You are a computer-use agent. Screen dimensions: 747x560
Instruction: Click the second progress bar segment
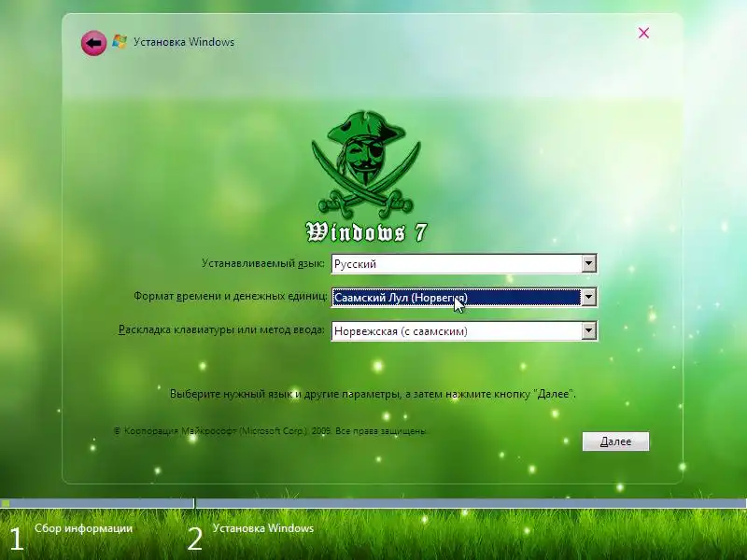coord(472,503)
